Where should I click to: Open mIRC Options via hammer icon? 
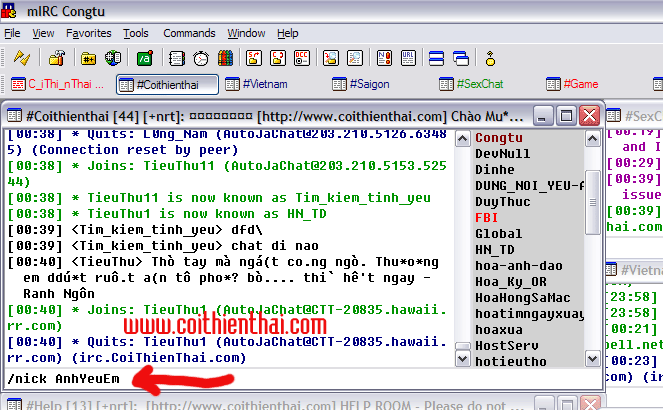pos(56,58)
